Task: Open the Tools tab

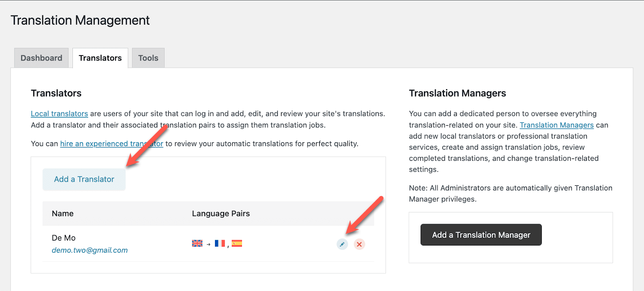Action: pyautogui.click(x=148, y=58)
